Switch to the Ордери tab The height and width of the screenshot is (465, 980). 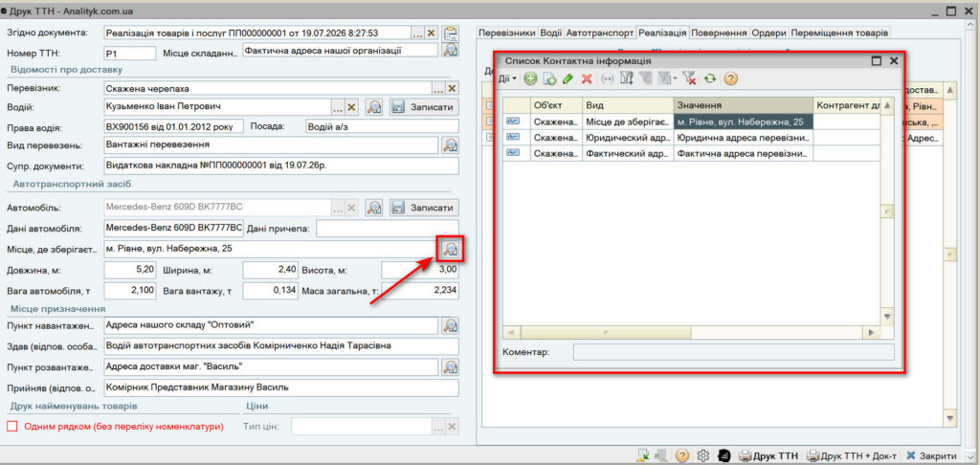tap(769, 33)
